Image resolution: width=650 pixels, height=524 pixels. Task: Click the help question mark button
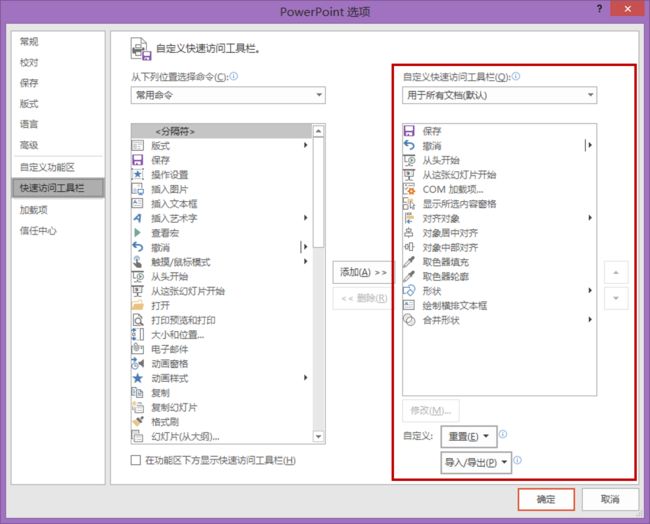point(599,9)
